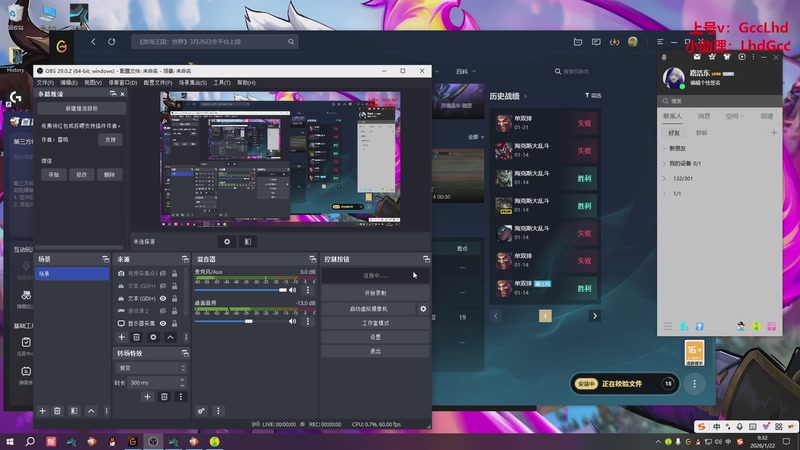Open scene filters icon in the Scenes dock
Screen dimensions: 800x450
point(74,411)
